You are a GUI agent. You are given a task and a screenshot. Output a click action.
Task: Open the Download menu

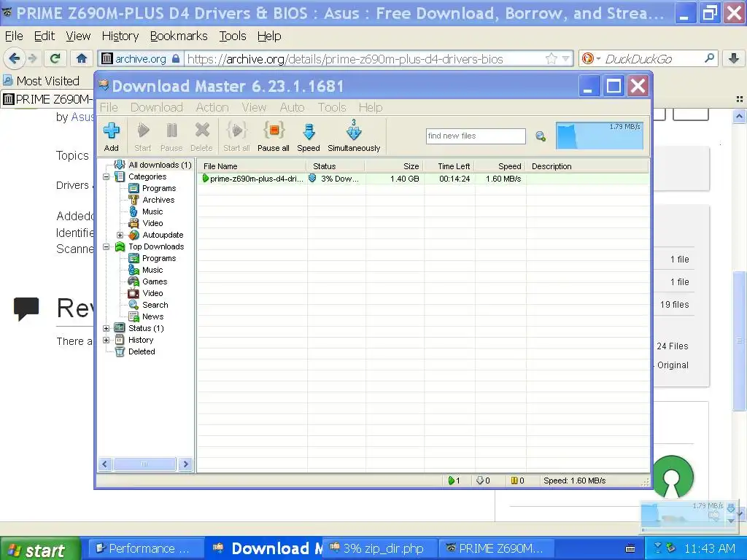coord(157,108)
